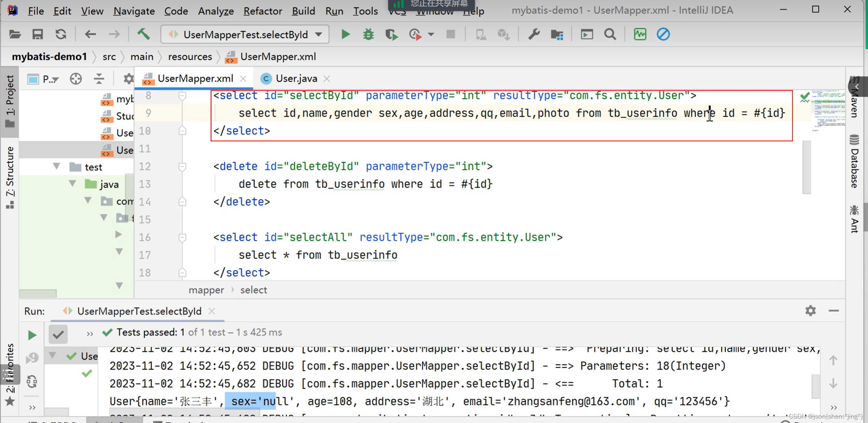Open UserMapperTest.selectById run configuration dropdown
Viewport: 868px width, 423px height.
[x=245, y=34]
